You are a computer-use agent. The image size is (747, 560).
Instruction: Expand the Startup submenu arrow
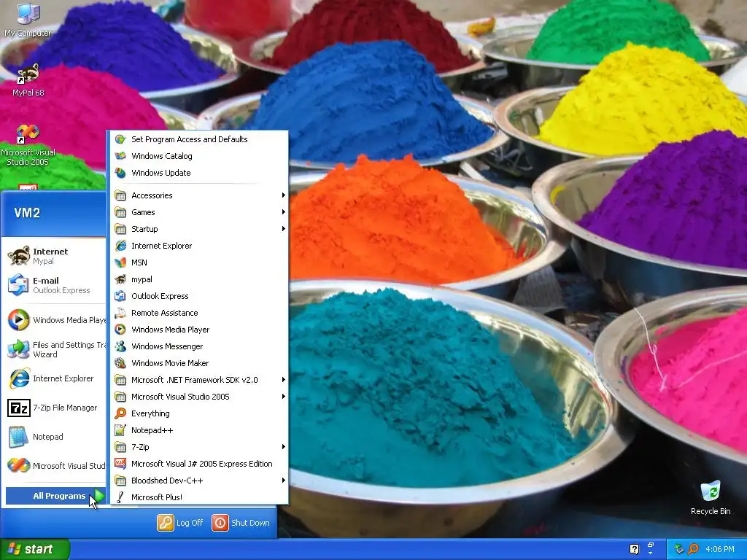(283, 228)
